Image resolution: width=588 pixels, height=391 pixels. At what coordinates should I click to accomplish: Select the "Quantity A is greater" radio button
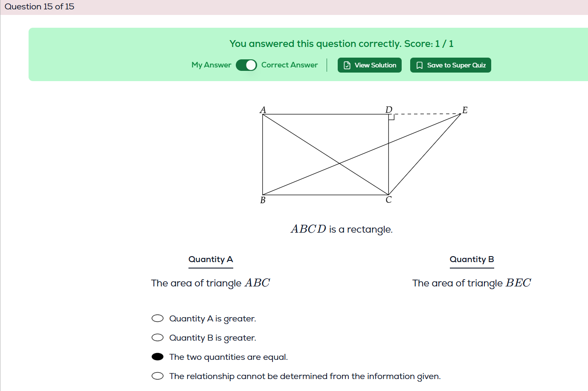(158, 318)
